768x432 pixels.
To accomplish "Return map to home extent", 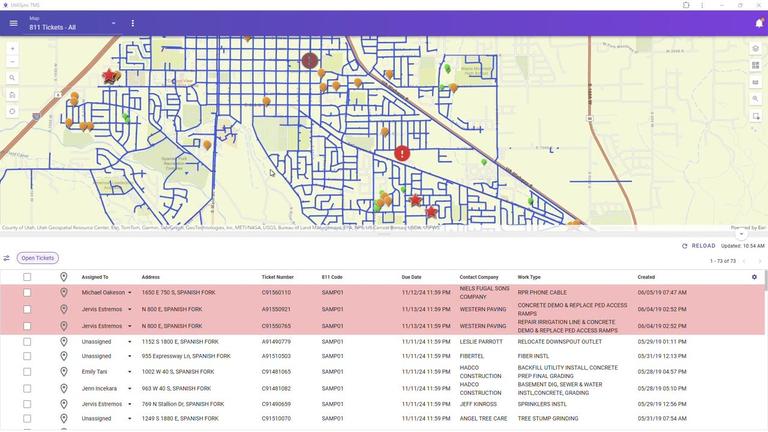I will pos(12,94).
